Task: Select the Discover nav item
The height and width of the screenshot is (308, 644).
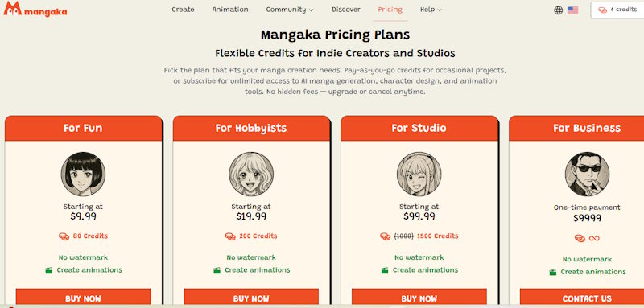Action: (x=346, y=10)
